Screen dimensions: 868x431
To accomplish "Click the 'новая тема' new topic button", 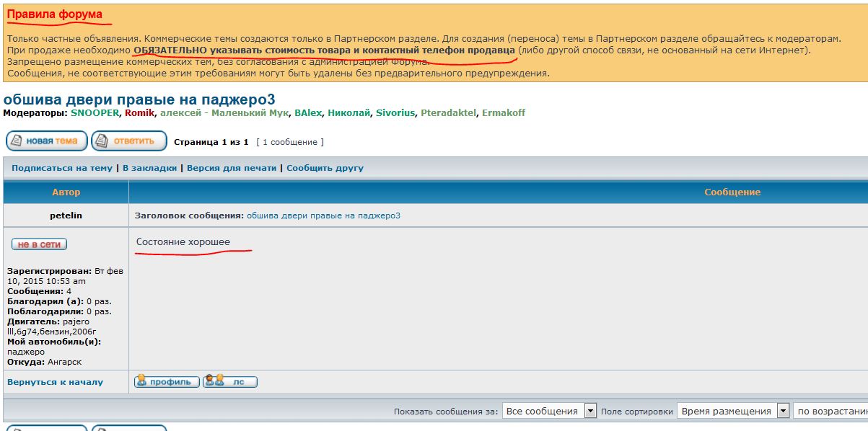I will [x=47, y=141].
